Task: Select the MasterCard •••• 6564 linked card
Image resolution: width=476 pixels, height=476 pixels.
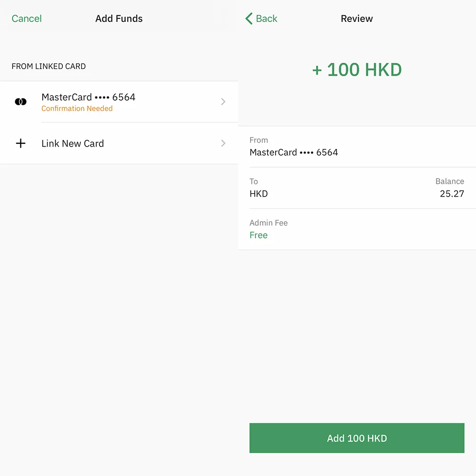Action: (x=119, y=102)
